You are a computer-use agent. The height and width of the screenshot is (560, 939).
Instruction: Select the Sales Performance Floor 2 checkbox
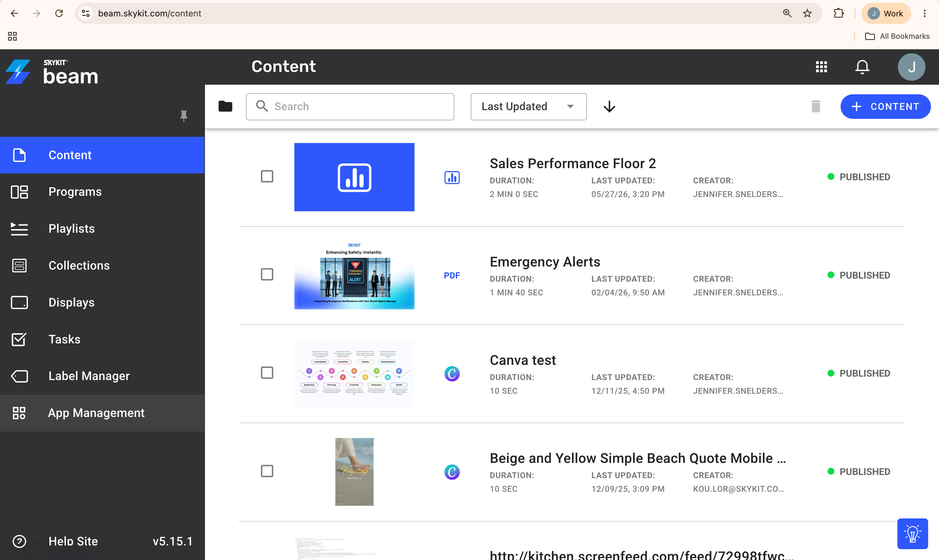point(267,176)
